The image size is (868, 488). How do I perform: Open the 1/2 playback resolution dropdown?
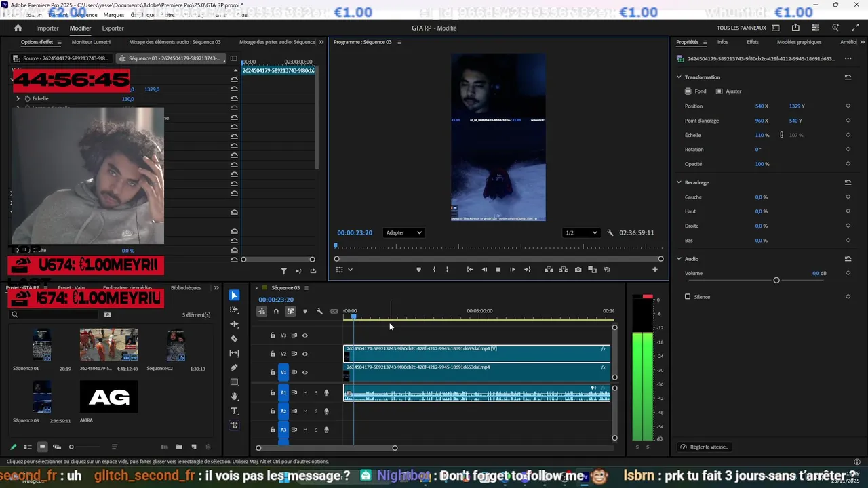[x=582, y=232]
